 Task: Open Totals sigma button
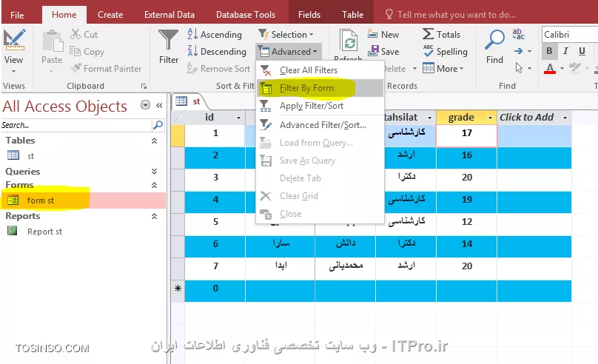click(x=441, y=34)
